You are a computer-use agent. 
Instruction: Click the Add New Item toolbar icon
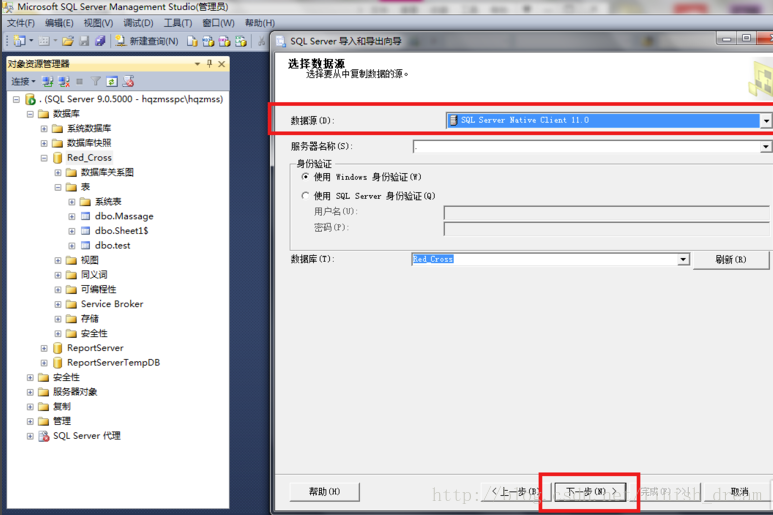tap(44, 41)
